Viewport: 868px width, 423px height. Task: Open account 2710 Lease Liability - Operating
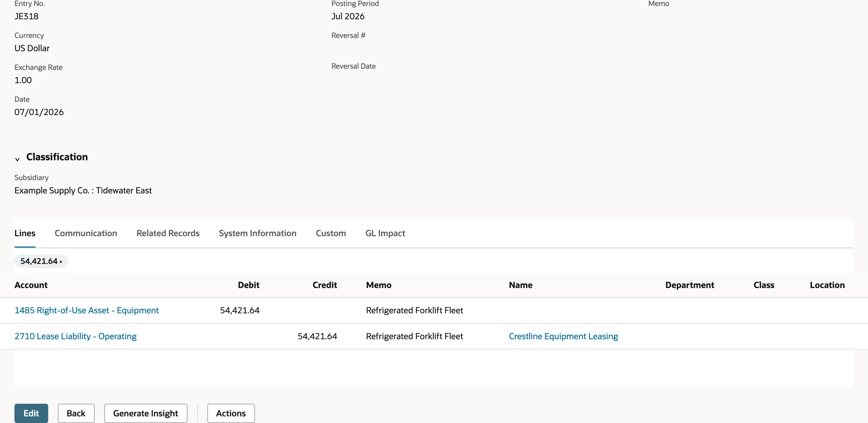point(75,336)
